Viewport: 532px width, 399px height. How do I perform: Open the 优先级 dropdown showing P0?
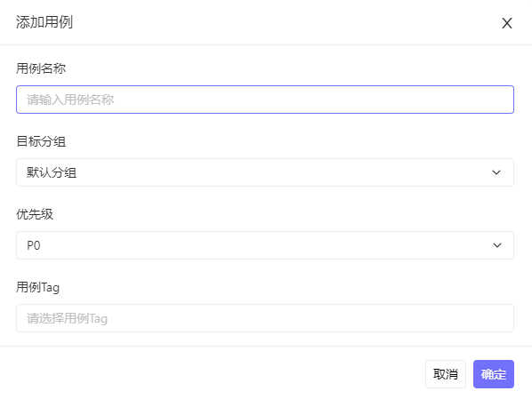(265, 245)
